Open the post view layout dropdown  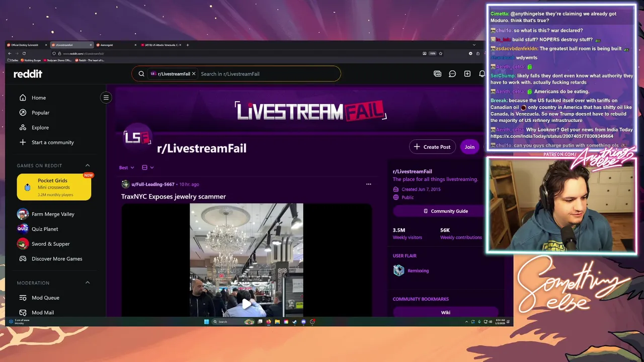pyautogui.click(x=148, y=167)
